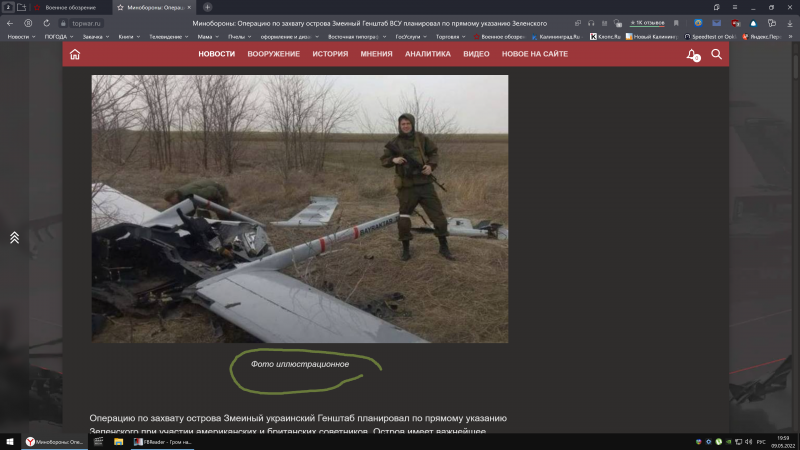Open the notifications bell on the site
The width and height of the screenshot is (800, 450).
click(691, 54)
